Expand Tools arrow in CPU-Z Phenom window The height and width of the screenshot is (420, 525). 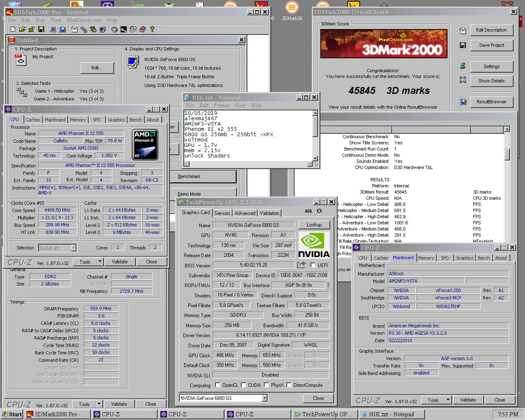(x=99, y=262)
